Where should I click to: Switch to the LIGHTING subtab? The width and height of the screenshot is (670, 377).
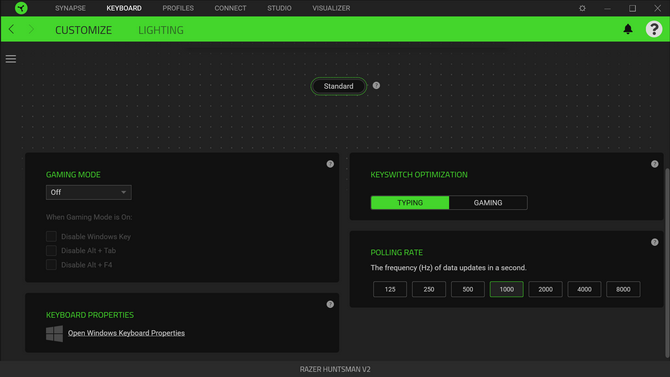(161, 30)
